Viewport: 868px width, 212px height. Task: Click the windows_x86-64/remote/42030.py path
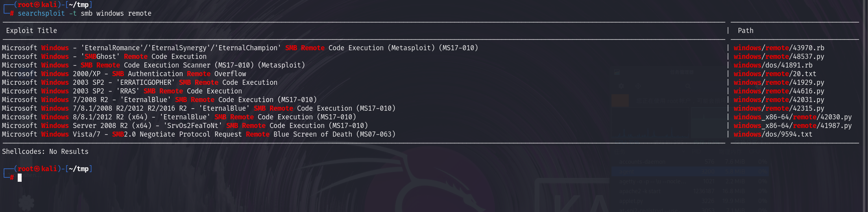pos(792,117)
